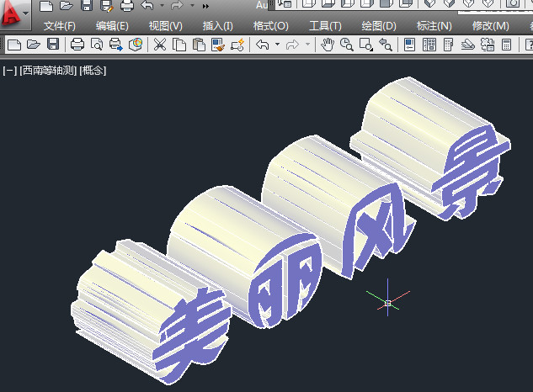Screen dimensions: 533x392
Task: Show the Tool Palettes window
Action: [x=448, y=44]
